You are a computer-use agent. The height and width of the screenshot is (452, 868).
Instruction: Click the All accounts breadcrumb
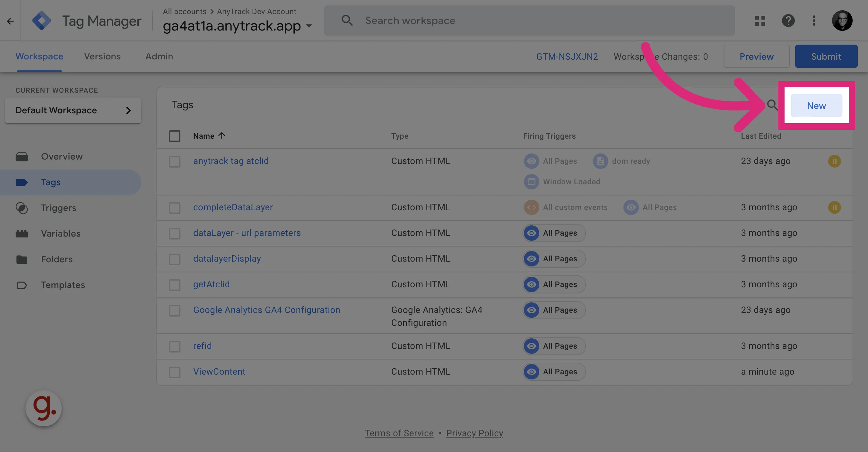click(185, 11)
